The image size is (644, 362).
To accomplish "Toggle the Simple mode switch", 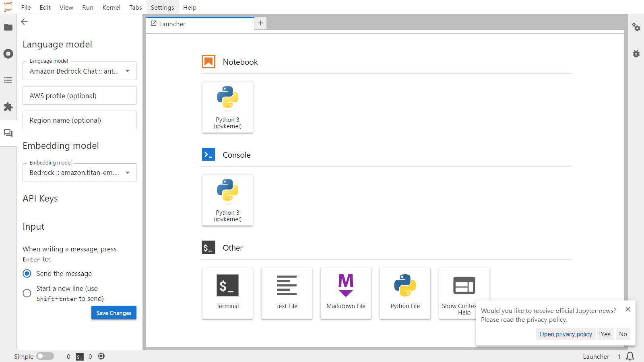I will [45, 356].
